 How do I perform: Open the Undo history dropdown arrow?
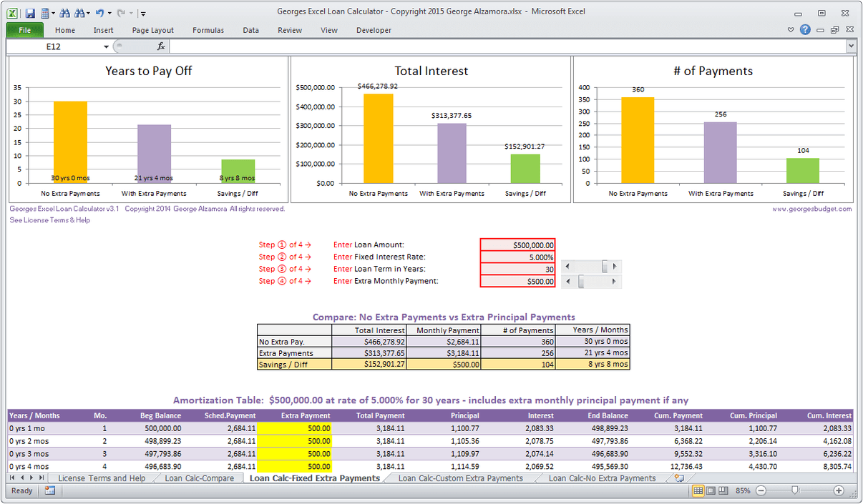pos(109,12)
